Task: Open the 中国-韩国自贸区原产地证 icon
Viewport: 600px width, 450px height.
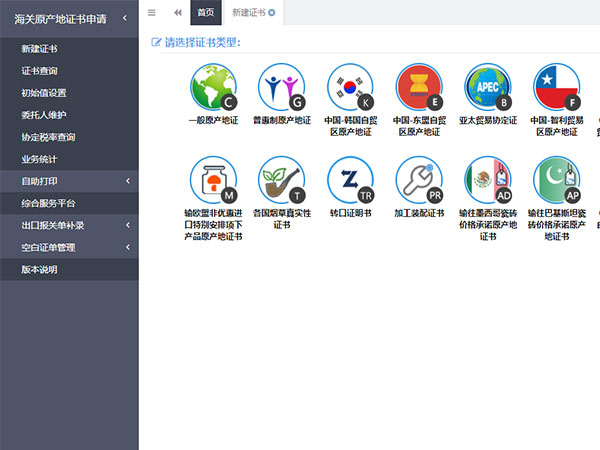Action: coord(351,87)
